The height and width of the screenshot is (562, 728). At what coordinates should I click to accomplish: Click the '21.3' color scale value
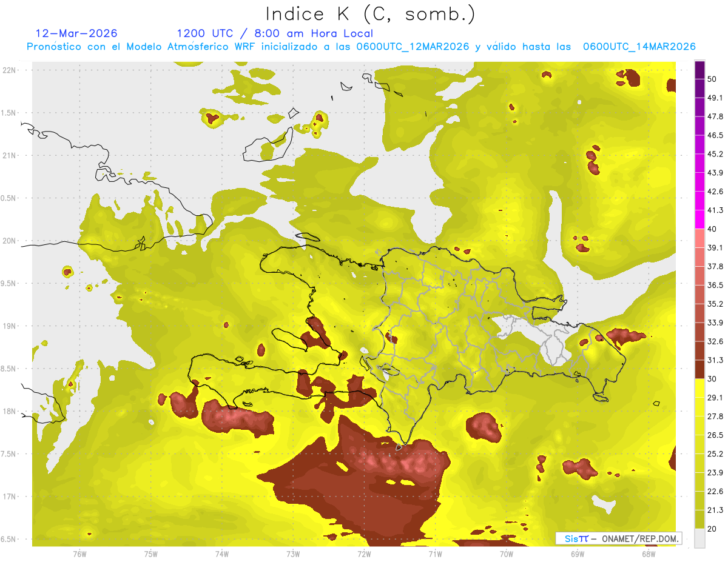pos(715,510)
